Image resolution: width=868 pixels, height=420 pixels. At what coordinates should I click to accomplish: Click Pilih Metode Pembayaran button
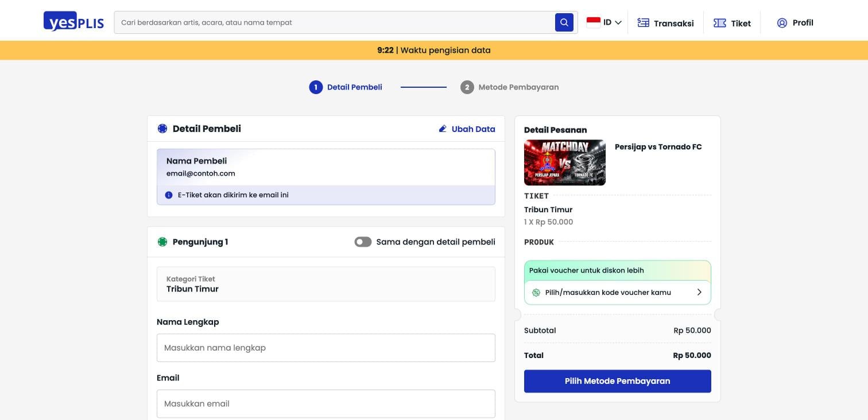click(618, 381)
